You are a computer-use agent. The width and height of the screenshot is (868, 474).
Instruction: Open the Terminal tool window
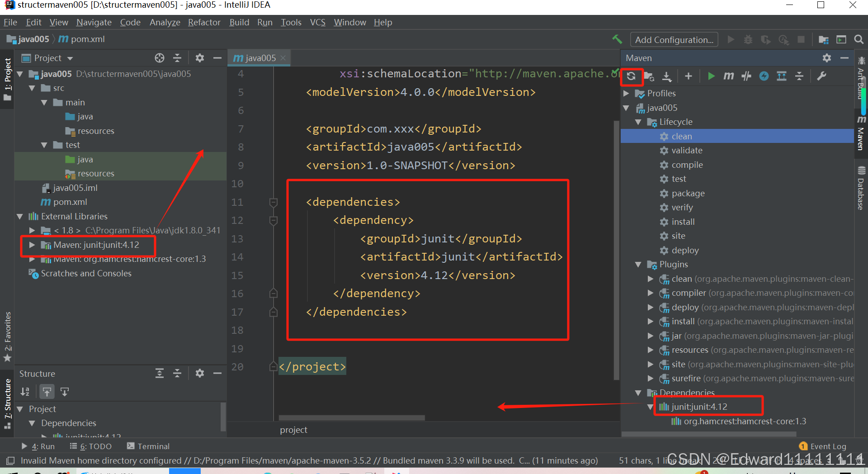point(148,446)
